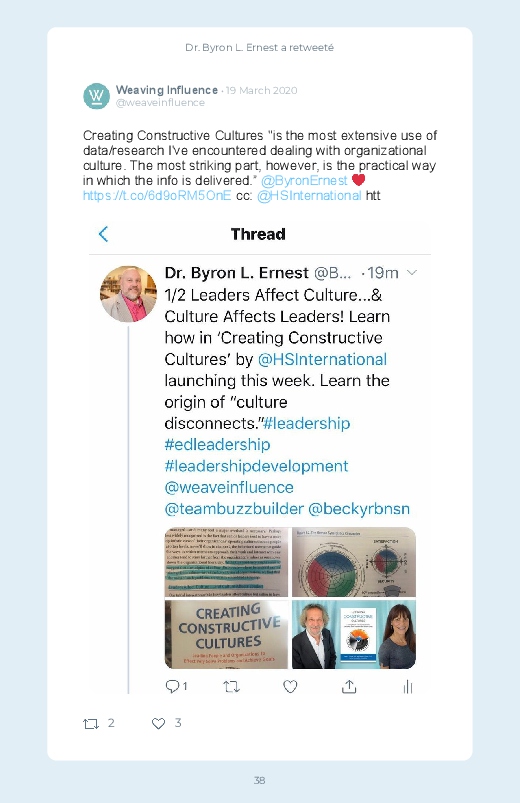
Task: Click the retweet icon in the embedded tweet
Action: tap(232, 686)
